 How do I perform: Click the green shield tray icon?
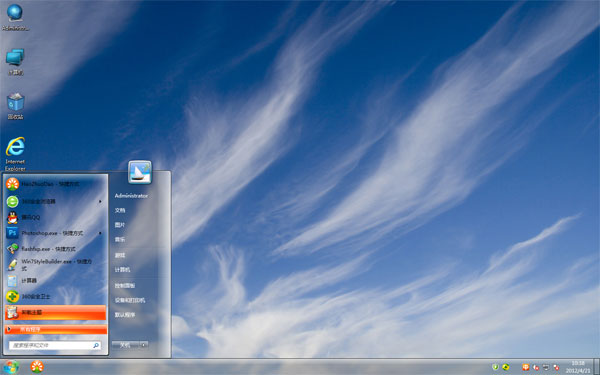tap(495, 367)
